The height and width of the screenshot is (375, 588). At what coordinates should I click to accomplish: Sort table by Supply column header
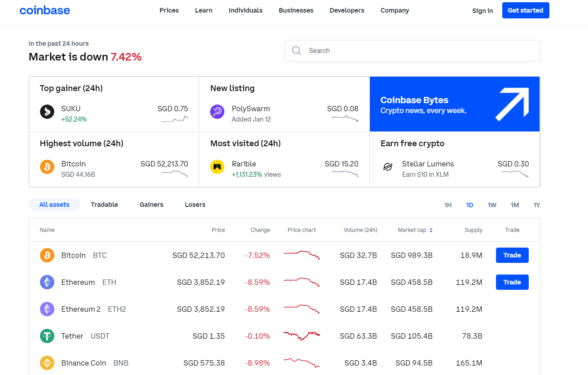coord(474,230)
